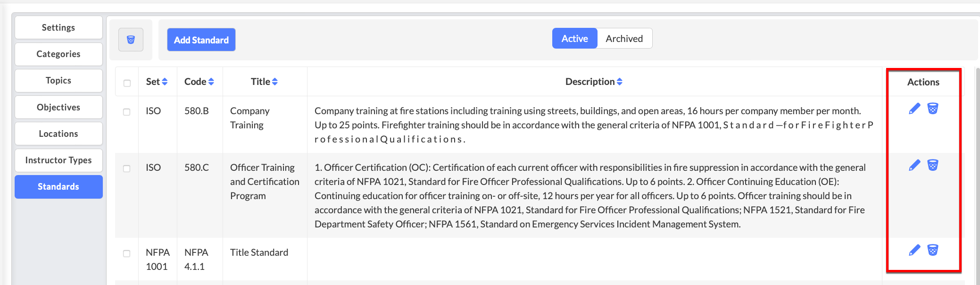980x285 pixels.
Task: Check the 580.B row checkbox
Action: tap(127, 112)
